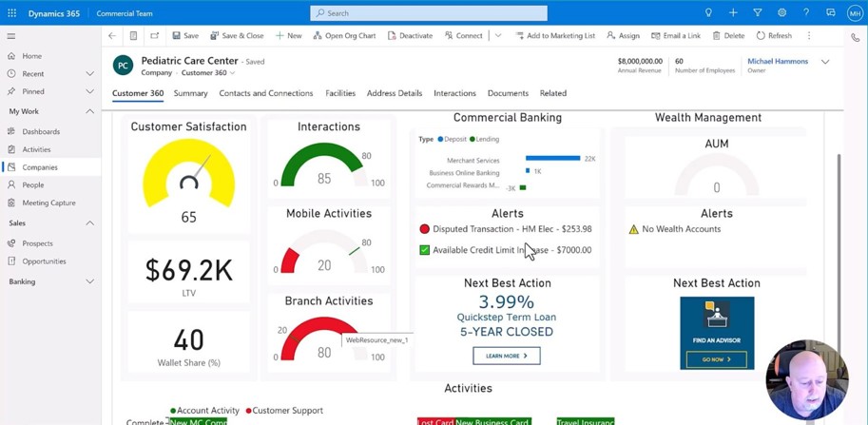Viewport: 868px width, 425px height.
Task: Click Save in the command bar
Action: click(185, 35)
